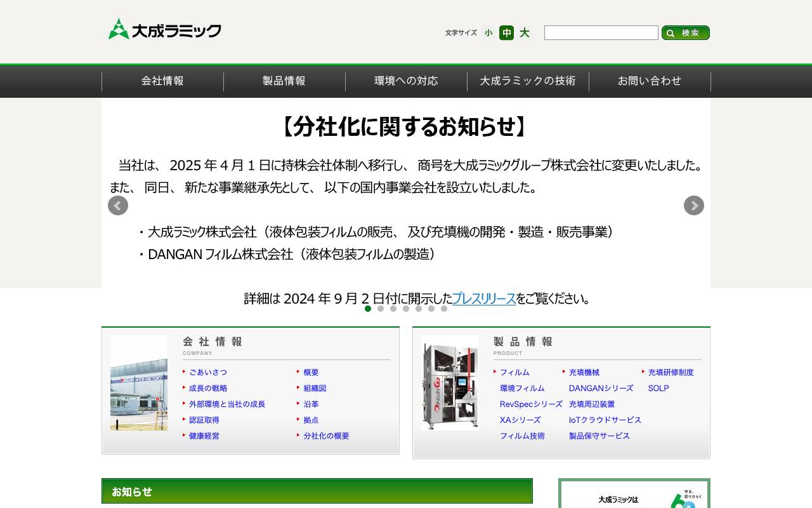Click the next slide arrow on the carousel
812x508 pixels.
[694, 206]
